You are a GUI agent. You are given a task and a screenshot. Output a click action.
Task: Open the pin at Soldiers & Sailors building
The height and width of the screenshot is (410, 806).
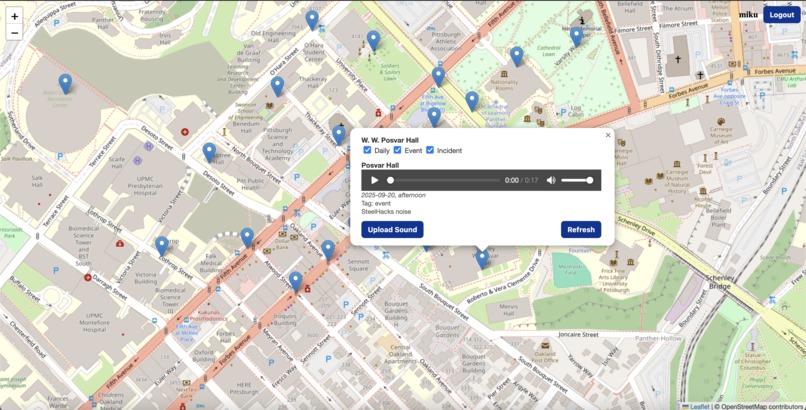373,41
